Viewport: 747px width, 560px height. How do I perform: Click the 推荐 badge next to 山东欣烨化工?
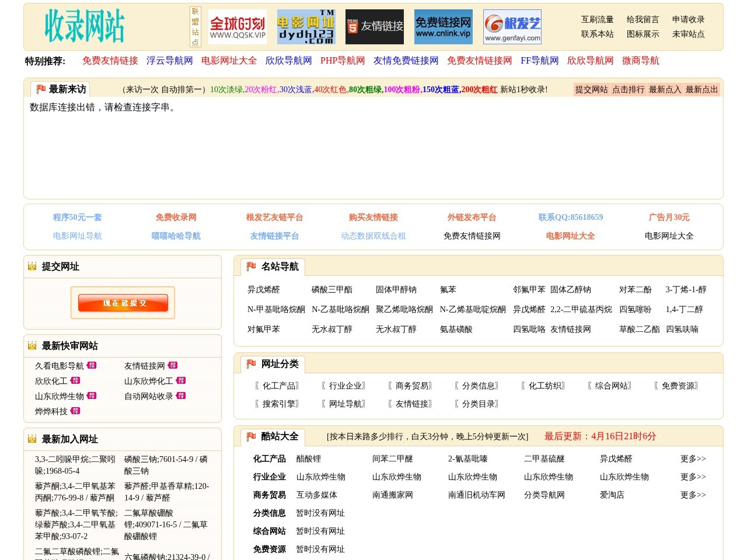coord(181,380)
